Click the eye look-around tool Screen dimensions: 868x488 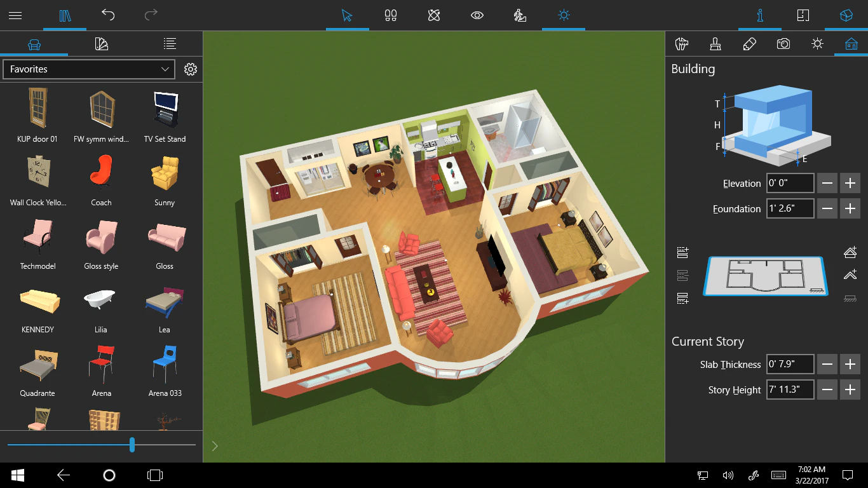point(477,15)
